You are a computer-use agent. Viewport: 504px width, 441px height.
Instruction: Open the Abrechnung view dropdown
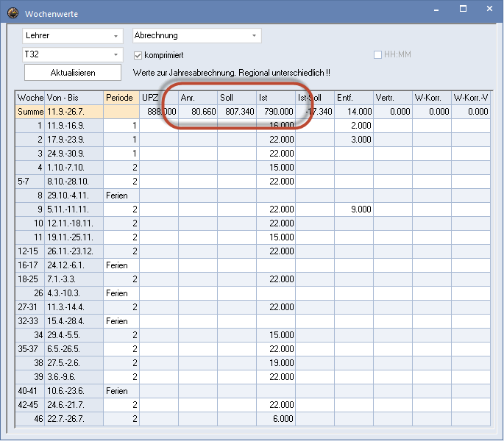(197, 35)
